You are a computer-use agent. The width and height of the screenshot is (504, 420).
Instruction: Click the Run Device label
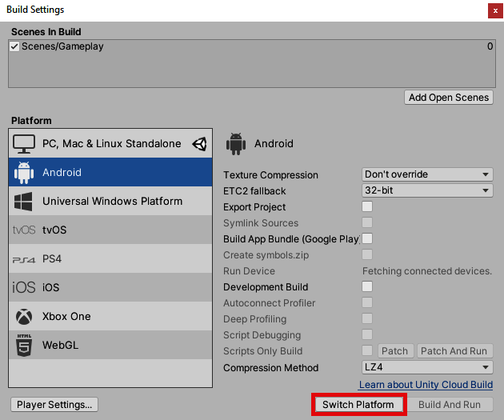pos(249,271)
